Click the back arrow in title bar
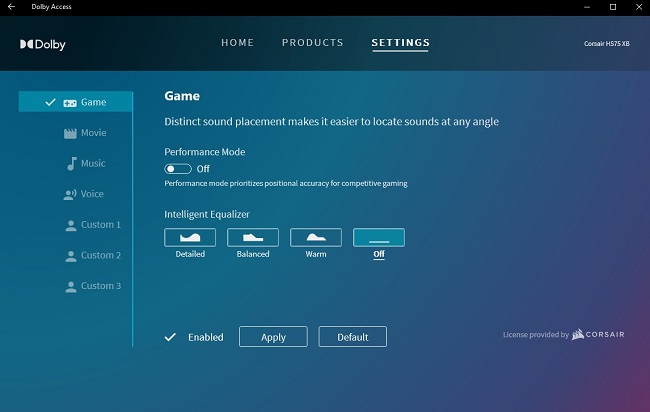The height and width of the screenshot is (412, 650). coord(11,7)
